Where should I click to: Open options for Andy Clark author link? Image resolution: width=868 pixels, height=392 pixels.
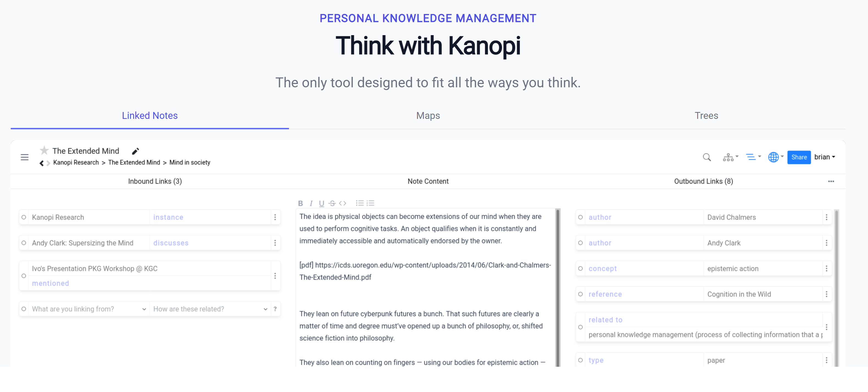point(826,243)
